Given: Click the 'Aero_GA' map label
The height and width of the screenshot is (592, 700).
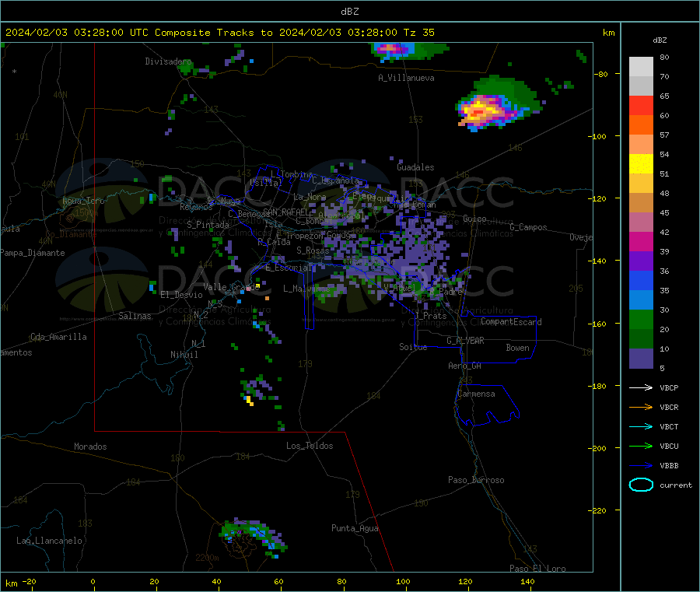Looking at the screenshot, I should point(464,366).
